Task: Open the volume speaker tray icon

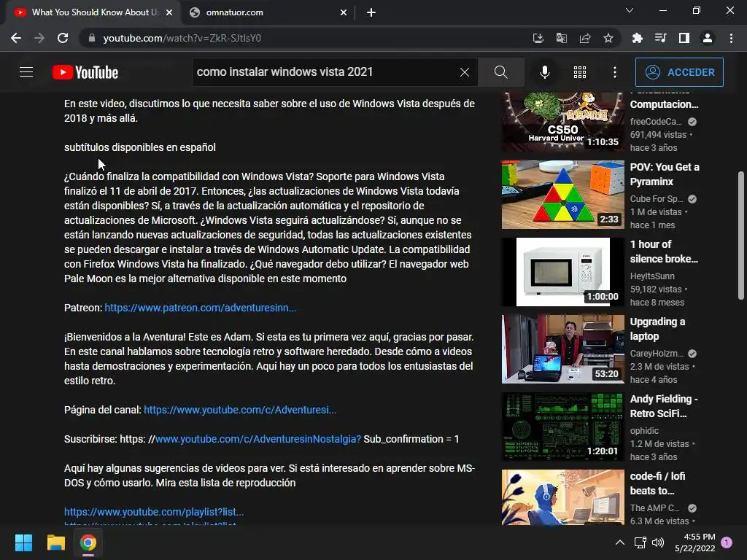Action: pos(658,542)
